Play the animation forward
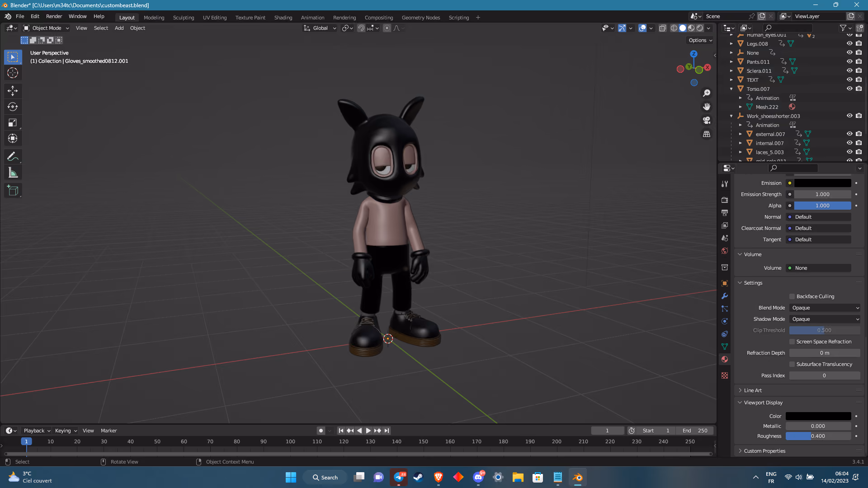Viewport: 868px width, 488px height. pyautogui.click(x=368, y=431)
